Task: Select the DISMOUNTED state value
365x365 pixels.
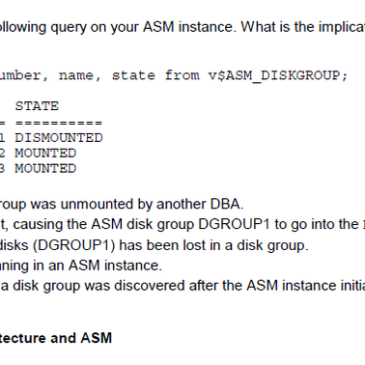Action: [59, 137]
